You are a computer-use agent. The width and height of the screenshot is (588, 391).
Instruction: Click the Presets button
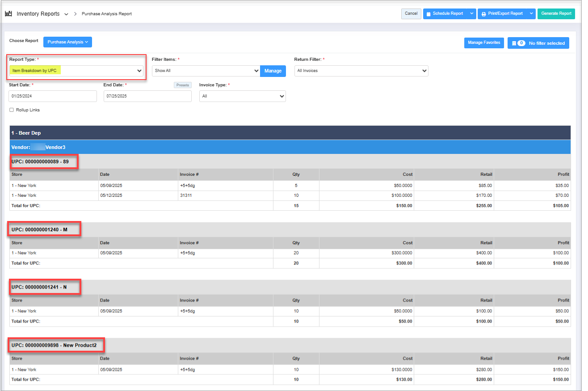[183, 85]
